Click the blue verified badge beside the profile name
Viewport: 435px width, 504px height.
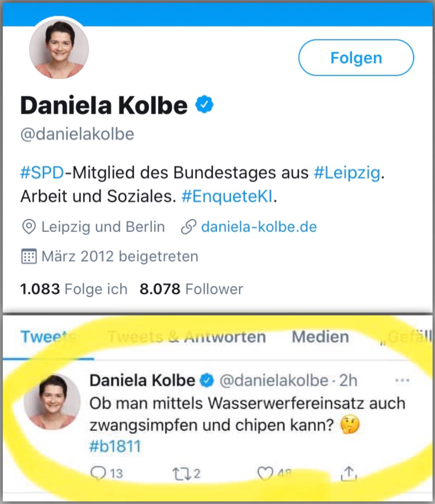pyautogui.click(x=205, y=105)
